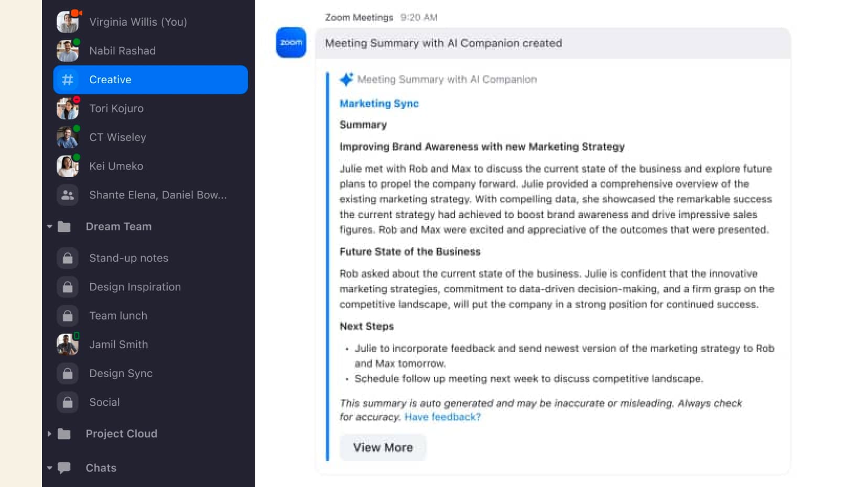Screen dimensions: 868x487
Task: Select the group chat people icon
Action: point(68,195)
